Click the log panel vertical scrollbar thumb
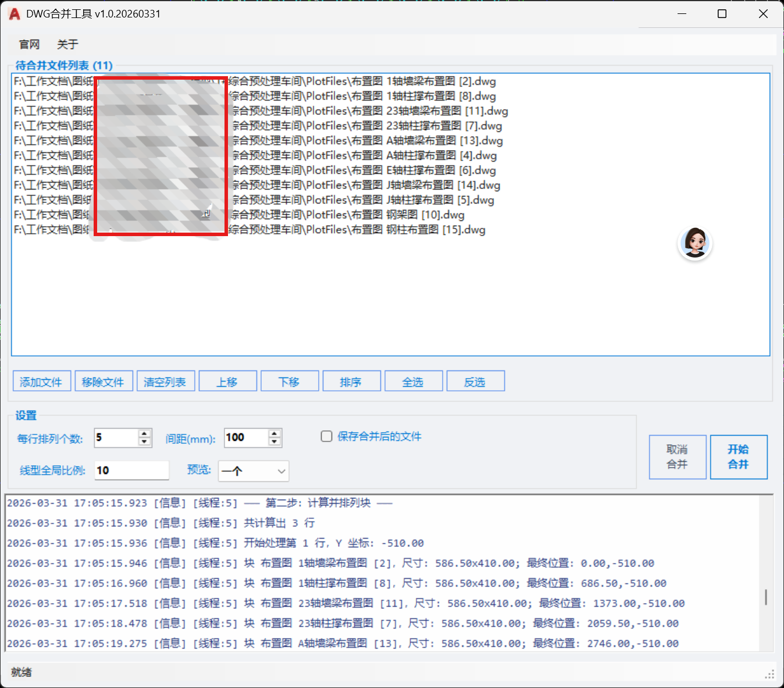The image size is (784, 688). (x=765, y=597)
